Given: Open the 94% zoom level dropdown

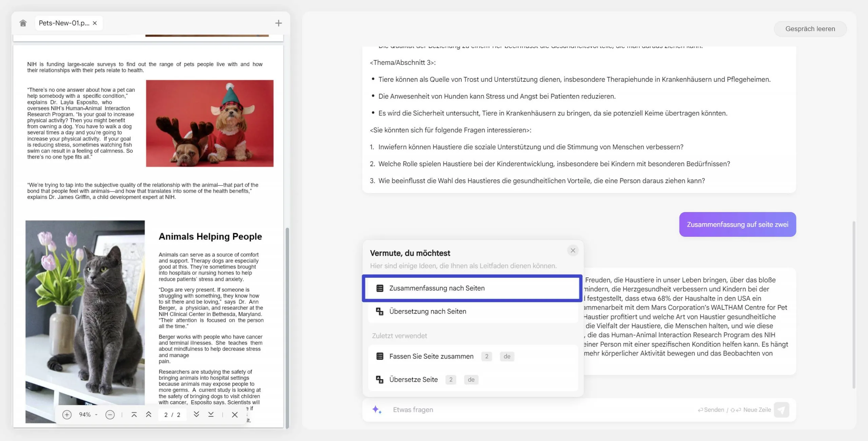Looking at the screenshot, I should pyautogui.click(x=88, y=415).
